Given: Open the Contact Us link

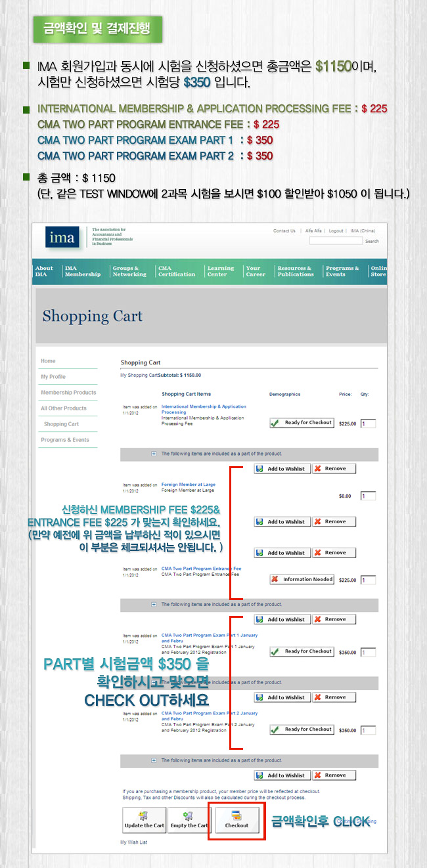Looking at the screenshot, I should coord(284,231).
